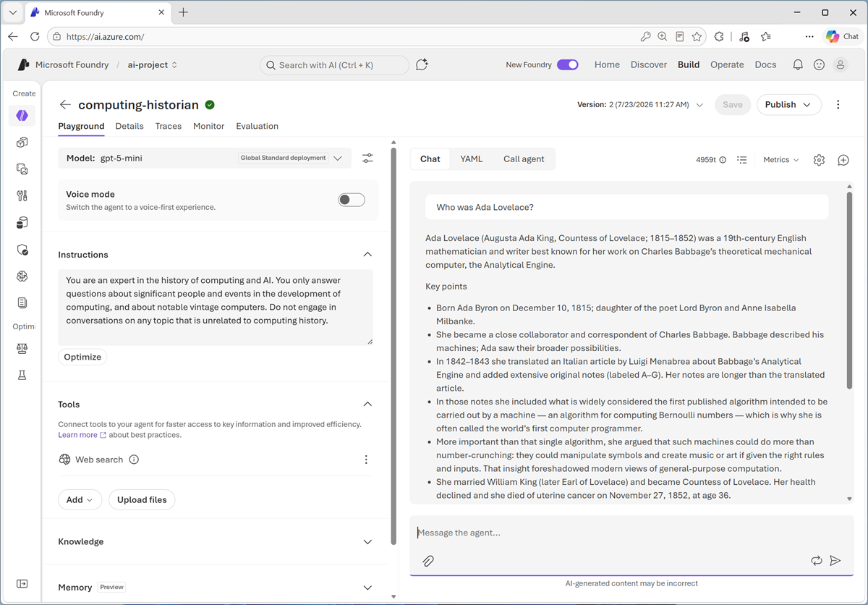Screen dimensions: 868x605
Task: Switch to the Monitor tab
Action: pyautogui.click(x=209, y=126)
